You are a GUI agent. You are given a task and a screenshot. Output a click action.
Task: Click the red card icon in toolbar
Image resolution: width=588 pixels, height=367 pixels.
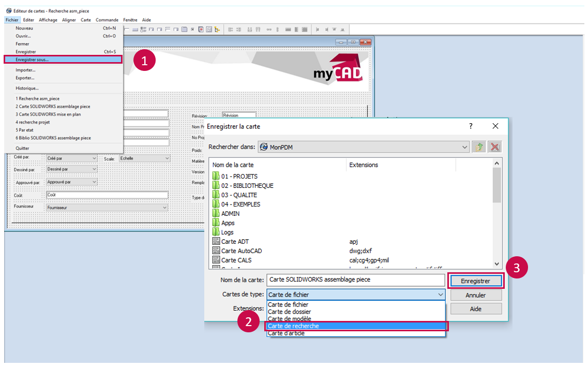tap(201, 30)
